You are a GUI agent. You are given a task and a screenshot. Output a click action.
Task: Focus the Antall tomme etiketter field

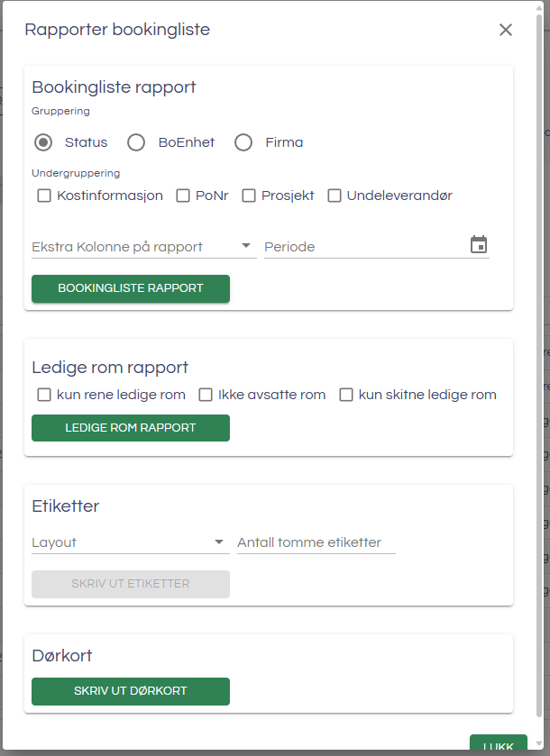(x=316, y=542)
